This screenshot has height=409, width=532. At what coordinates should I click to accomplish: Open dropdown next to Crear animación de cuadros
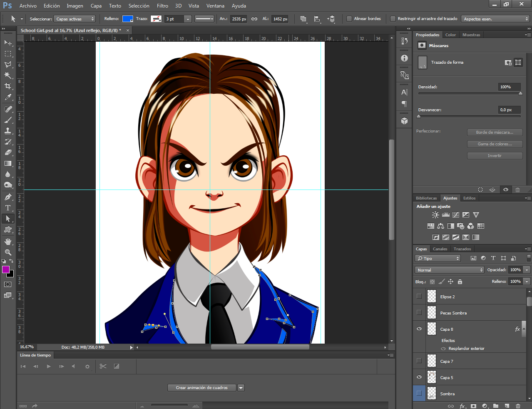pos(241,388)
